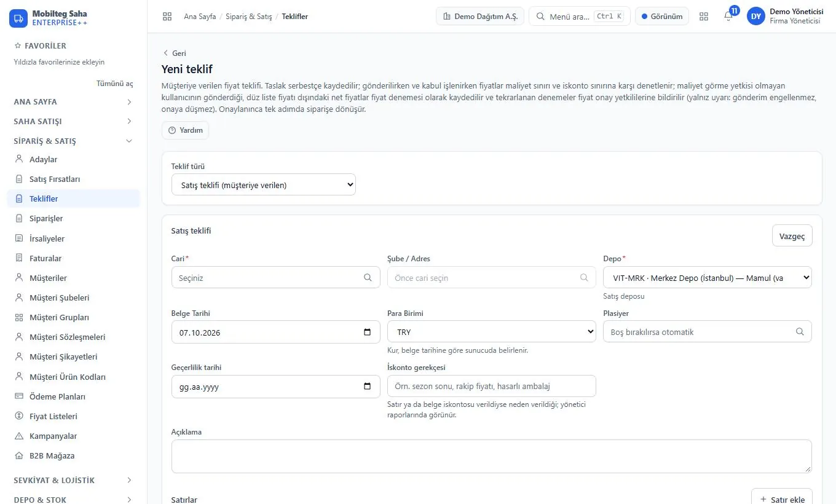Open the apps grid icon beside Görünüm
836x504 pixels.
pos(704,17)
